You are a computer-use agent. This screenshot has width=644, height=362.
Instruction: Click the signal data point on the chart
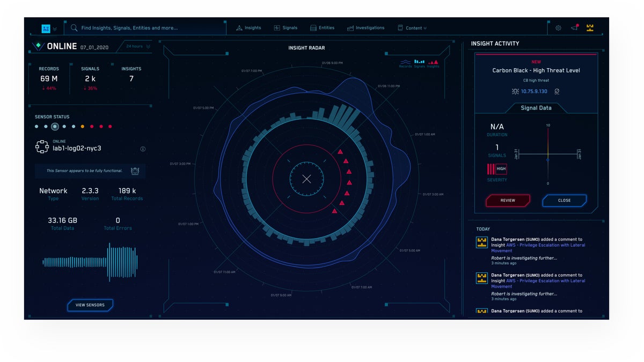click(x=547, y=159)
